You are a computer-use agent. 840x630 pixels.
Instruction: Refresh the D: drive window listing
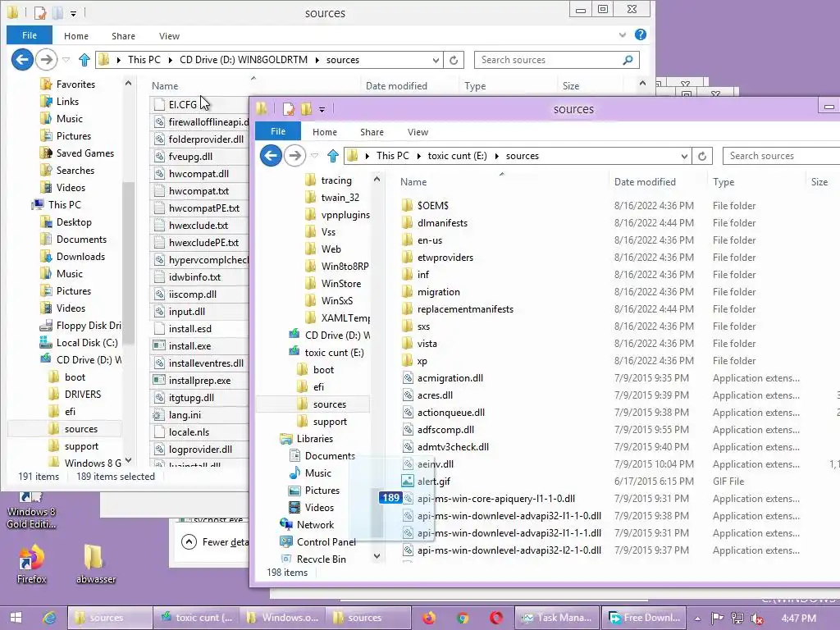click(x=454, y=60)
